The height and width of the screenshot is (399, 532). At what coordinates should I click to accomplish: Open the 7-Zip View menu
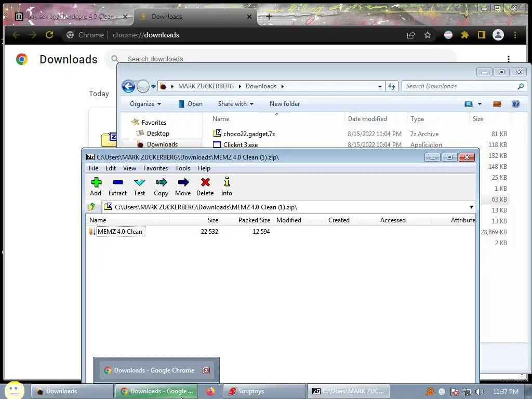(x=129, y=168)
